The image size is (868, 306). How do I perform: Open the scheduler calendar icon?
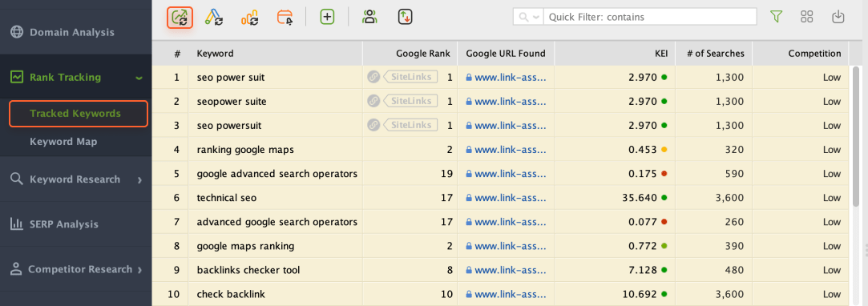[285, 17]
